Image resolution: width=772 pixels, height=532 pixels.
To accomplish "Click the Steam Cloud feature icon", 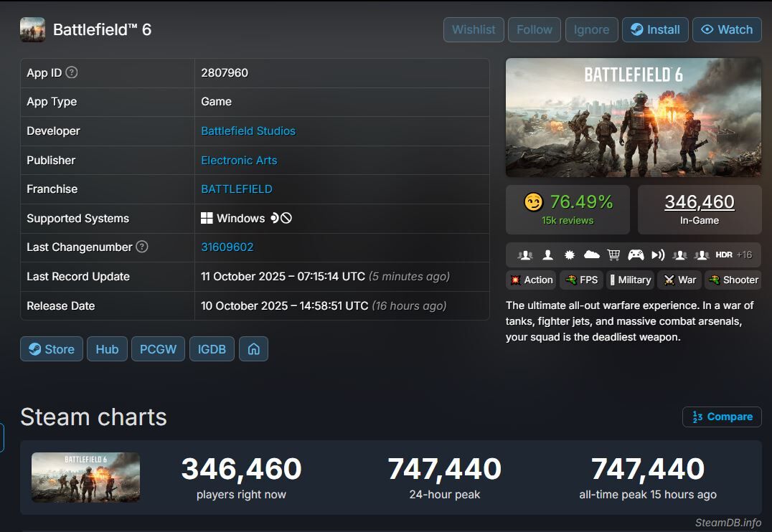I will tap(591, 255).
